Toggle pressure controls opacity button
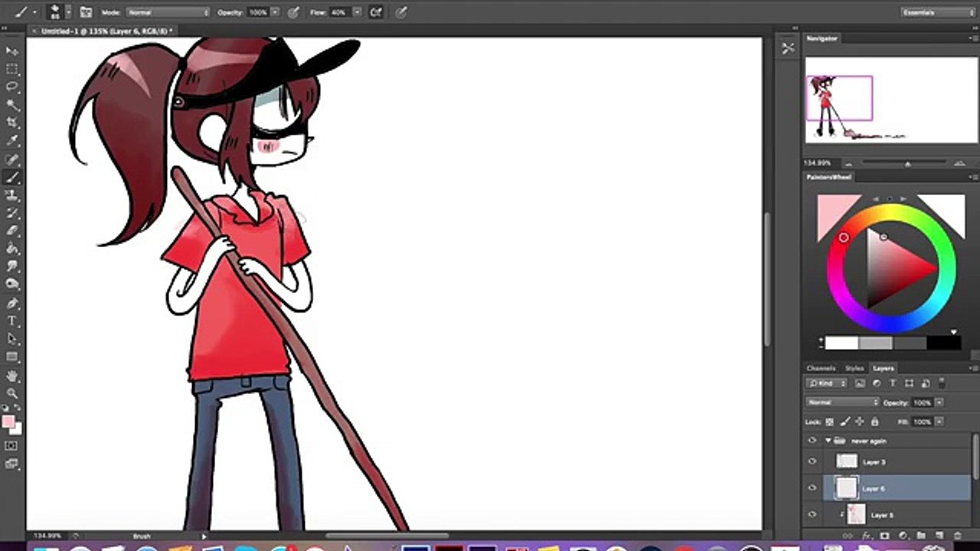The image size is (980, 551). [x=293, y=12]
